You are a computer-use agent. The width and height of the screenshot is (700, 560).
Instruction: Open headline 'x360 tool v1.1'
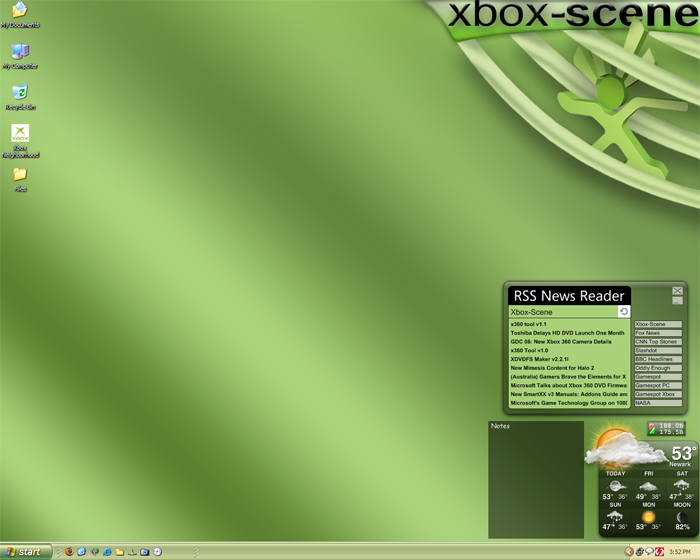tap(528, 324)
